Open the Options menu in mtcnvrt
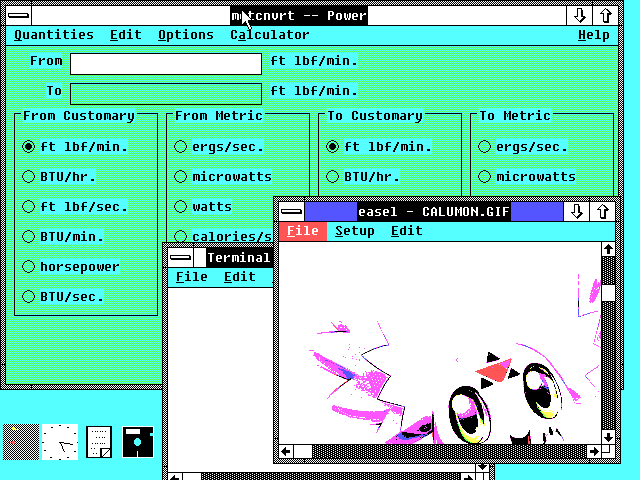This screenshot has height=480, width=640. point(186,35)
